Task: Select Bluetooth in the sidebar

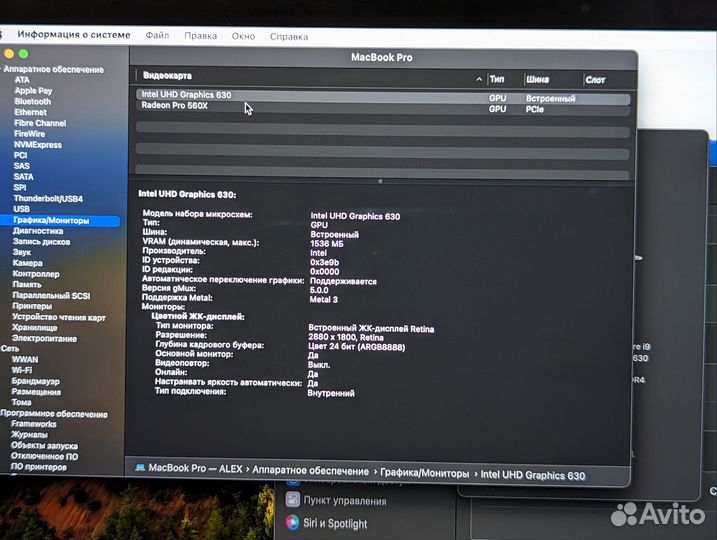Action: (32, 102)
